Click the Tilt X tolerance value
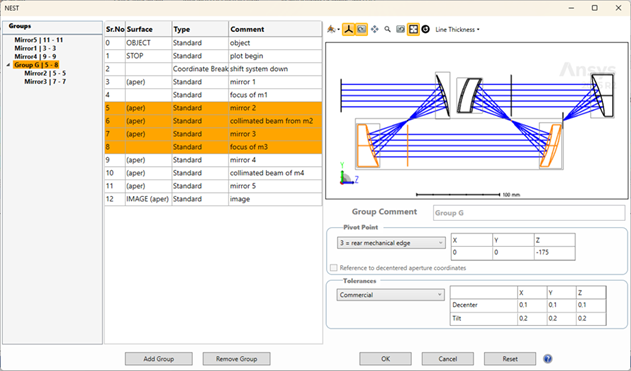This screenshot has height=371, width=631. tap(532, 318)
